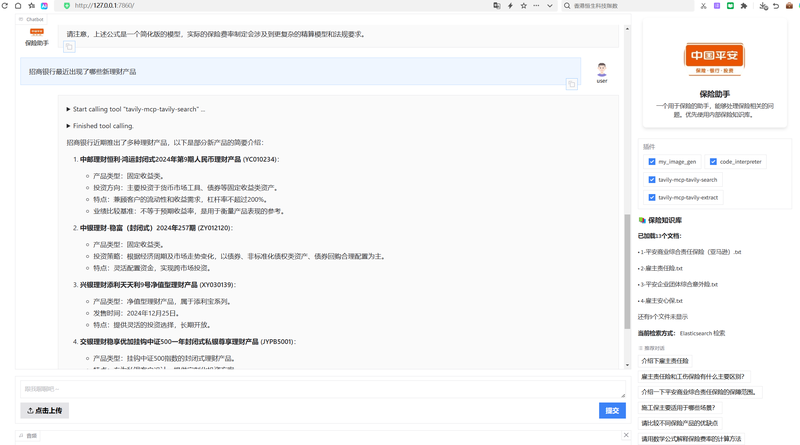Click the chat vertical scrollbar thumb
800x445 pixels.
point(627,271)
